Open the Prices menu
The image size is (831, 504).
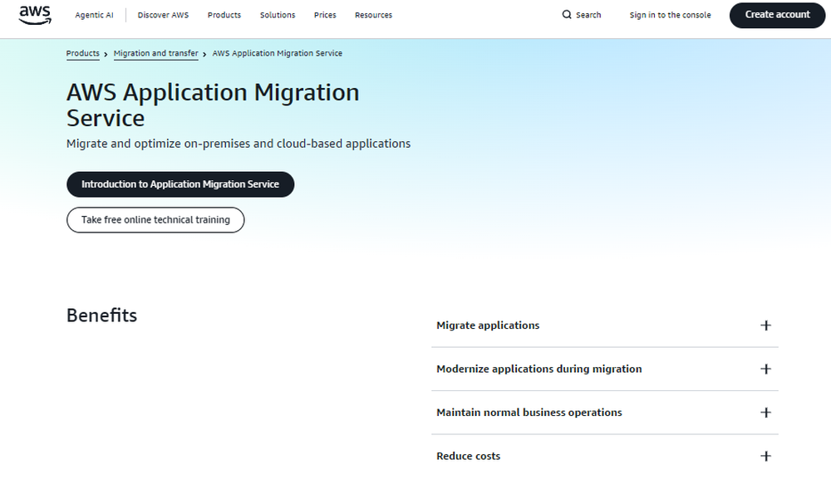(325, 15)
